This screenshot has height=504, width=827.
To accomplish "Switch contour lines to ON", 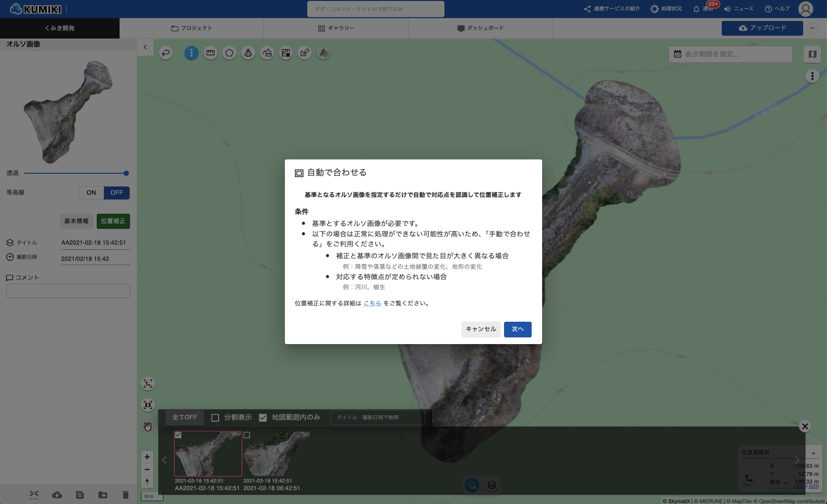I will tap(91, 193).
